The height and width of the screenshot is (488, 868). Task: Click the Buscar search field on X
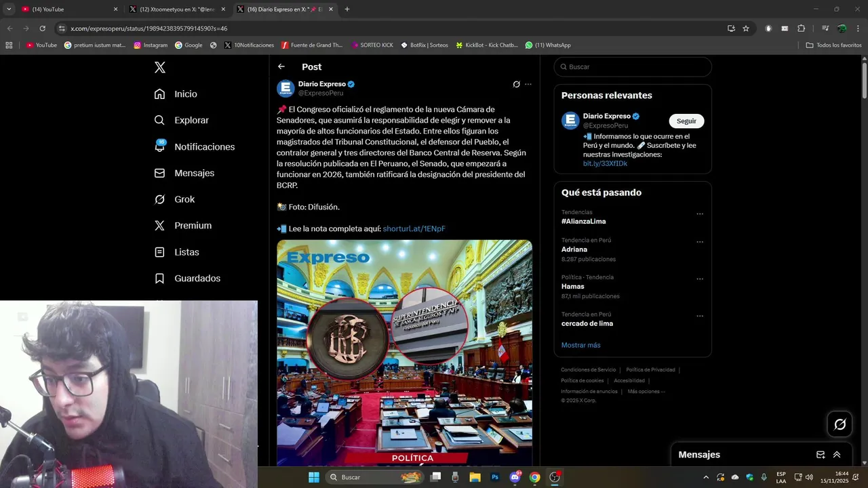[x=633, y=67]
